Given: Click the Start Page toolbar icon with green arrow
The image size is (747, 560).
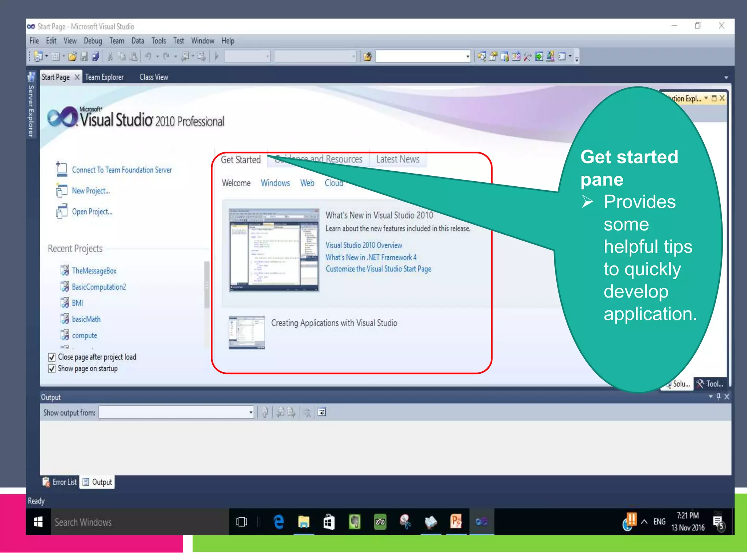Looking at the screenshot, I should pos(539,56).
